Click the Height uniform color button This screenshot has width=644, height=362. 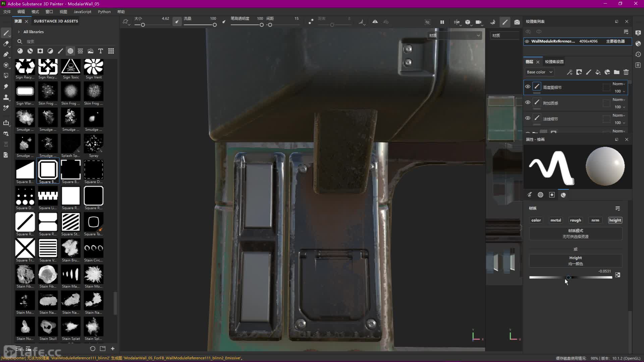(x=575, y=260)
